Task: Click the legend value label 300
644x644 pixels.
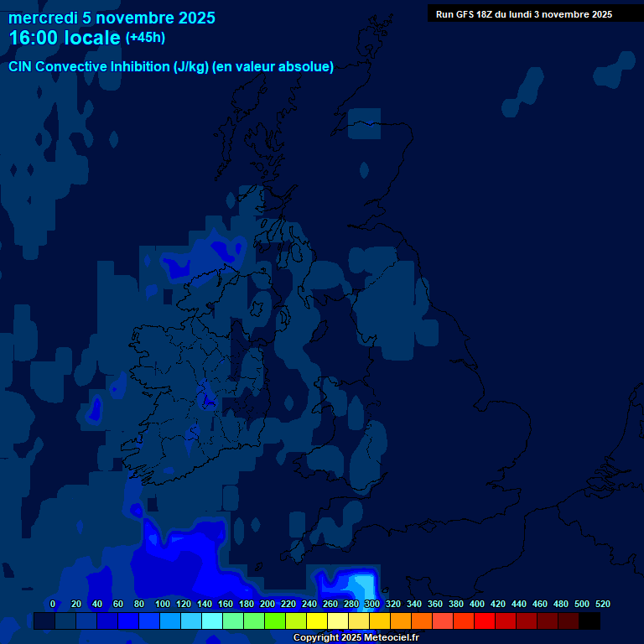Action: 371,604
